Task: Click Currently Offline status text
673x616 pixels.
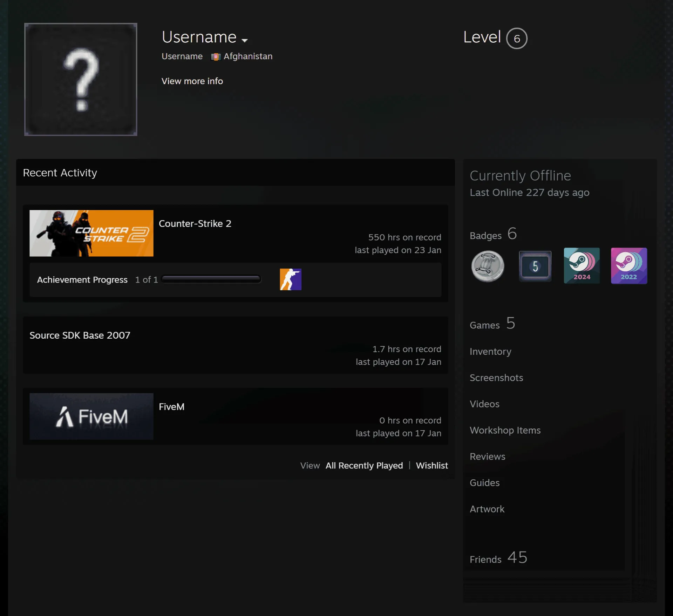Action: 520,176
